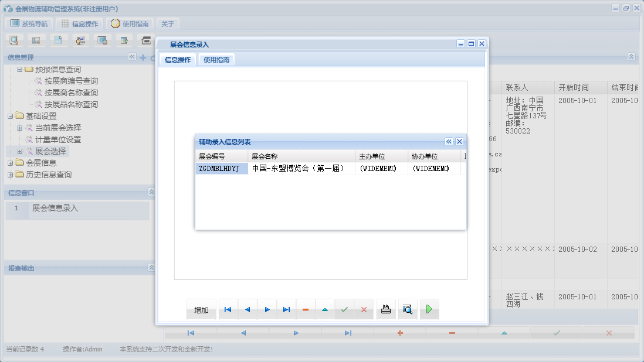644x362 pixels.
Task: Jump to first record in 展会信息录入 dialog
Action: [x=228, y=309]
